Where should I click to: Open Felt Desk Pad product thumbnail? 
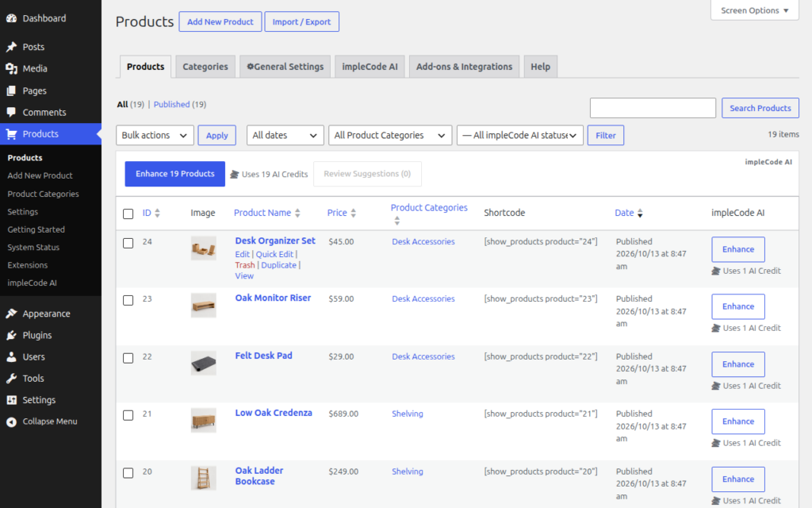[204, 363]
